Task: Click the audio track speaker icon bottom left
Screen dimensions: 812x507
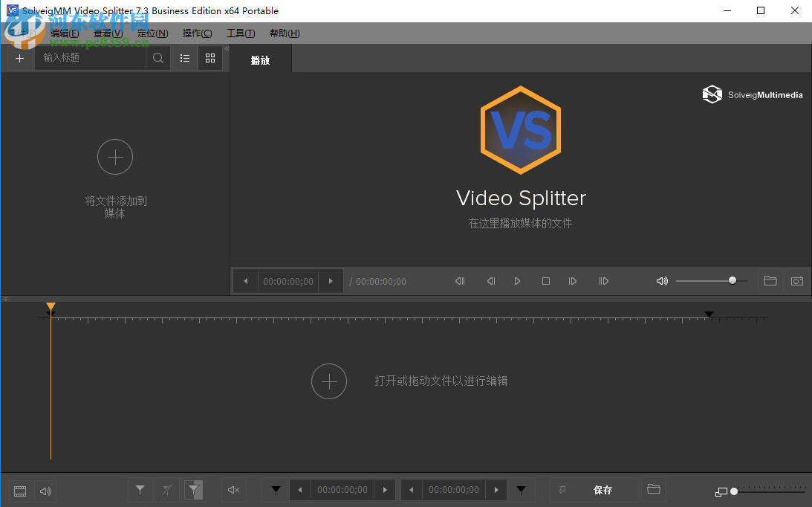Action: (45, 491)
